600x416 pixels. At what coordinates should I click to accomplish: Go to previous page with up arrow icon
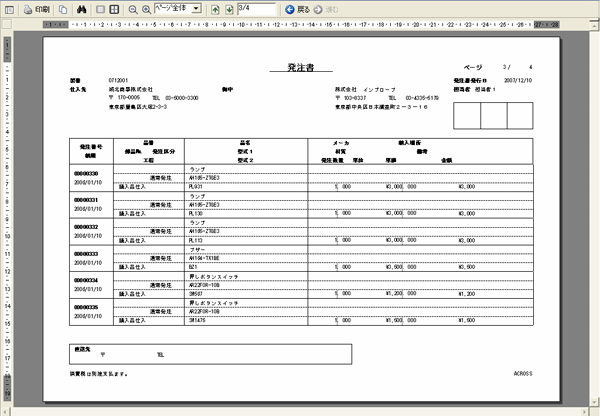[x=215, y=10]
